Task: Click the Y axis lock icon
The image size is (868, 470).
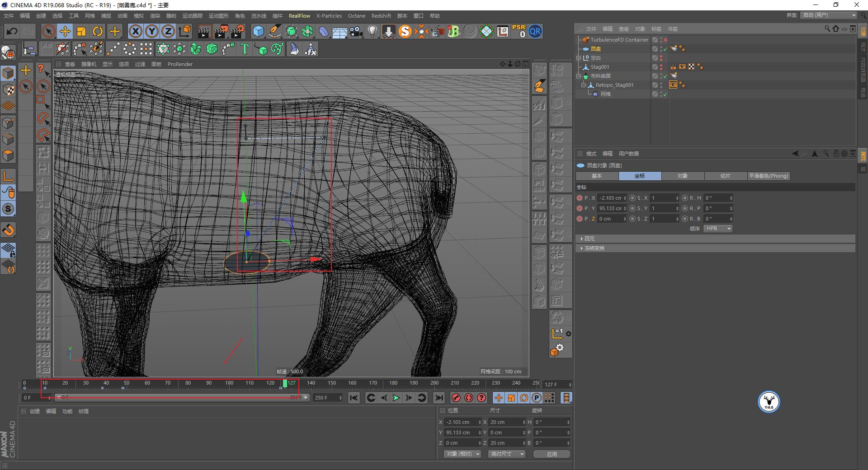Action: [x=151, y=31]
